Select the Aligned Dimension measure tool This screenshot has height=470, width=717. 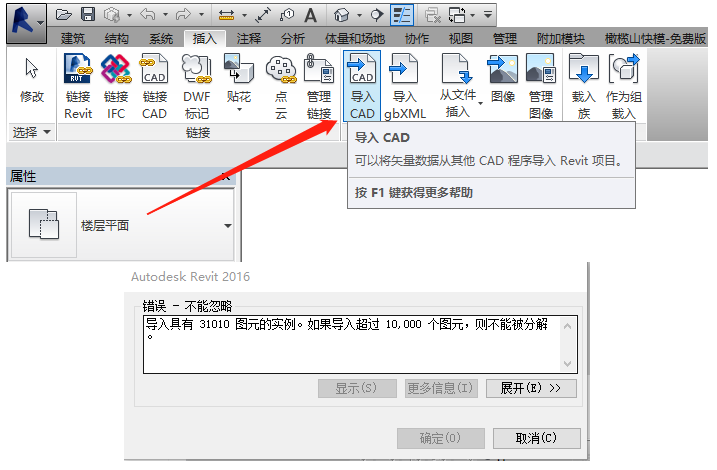(x=227, y=16)
